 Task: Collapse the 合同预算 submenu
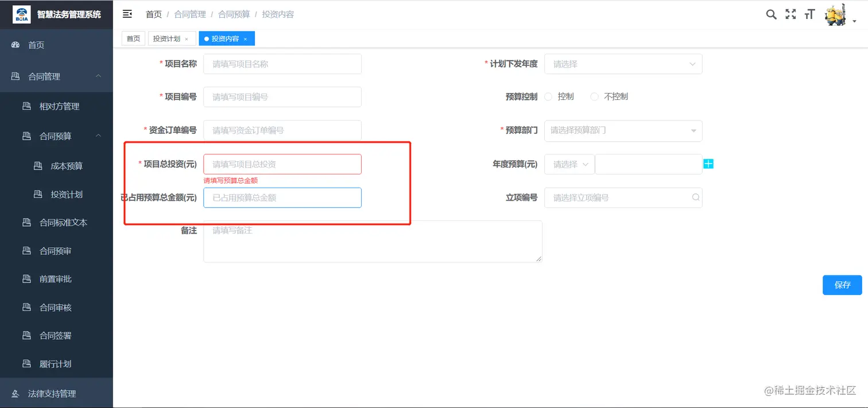(99, 136)
